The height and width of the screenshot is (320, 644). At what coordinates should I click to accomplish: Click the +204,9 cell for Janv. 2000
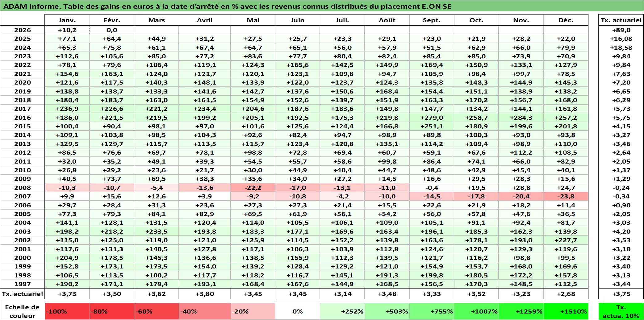[x=67, y=258]
